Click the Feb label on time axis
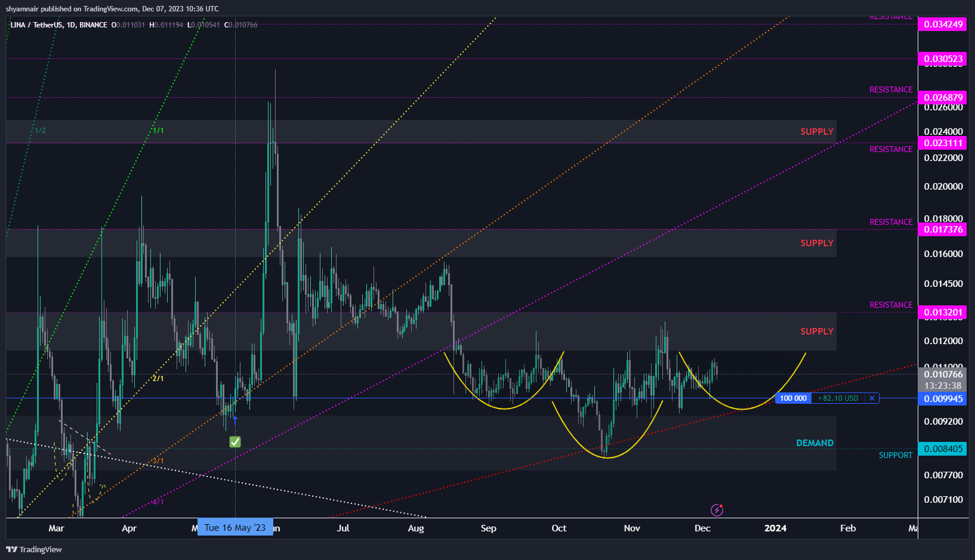The image size is (975, 560). tap(848, 528)
